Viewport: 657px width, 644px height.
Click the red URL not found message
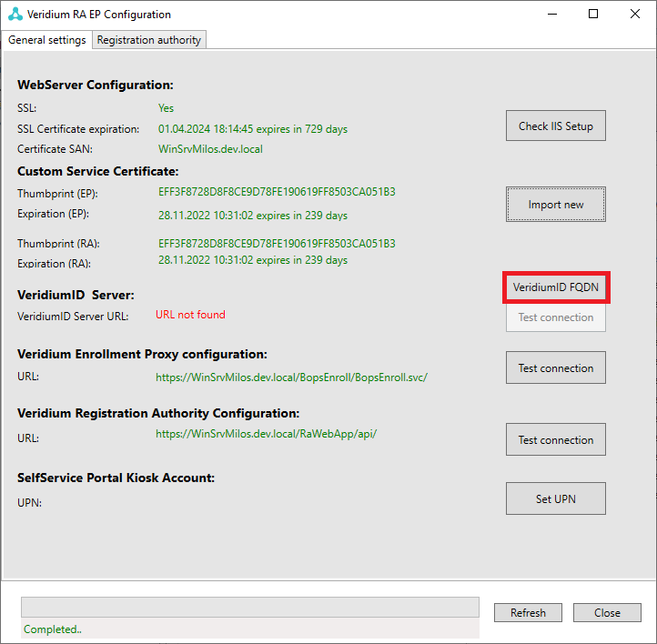click(190, 315)
